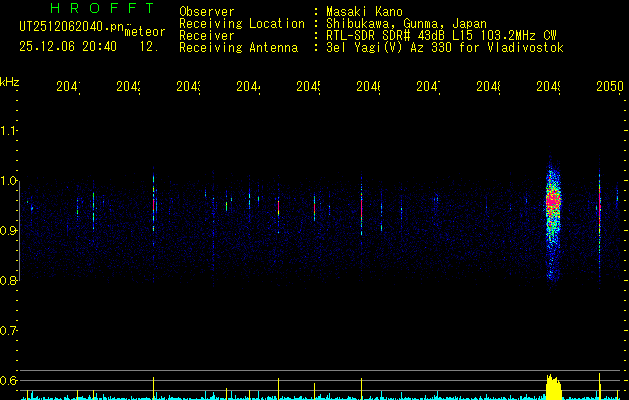629x400 pixels.
Task: Select the file name UT2512062040.pn
Action: (72, 27)
